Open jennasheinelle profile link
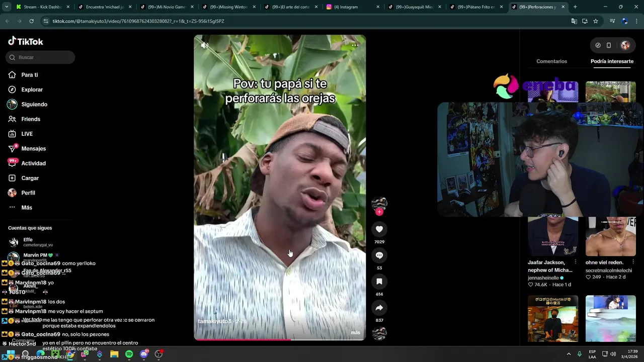644x362 pixels. [x=543, y=278]
